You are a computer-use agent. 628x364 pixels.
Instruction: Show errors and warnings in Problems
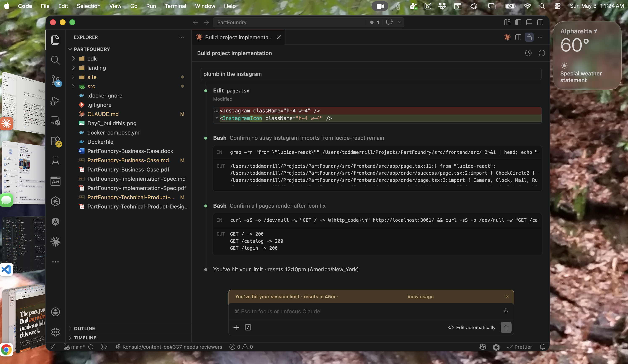pyautogui.click(x=241, y=347)
